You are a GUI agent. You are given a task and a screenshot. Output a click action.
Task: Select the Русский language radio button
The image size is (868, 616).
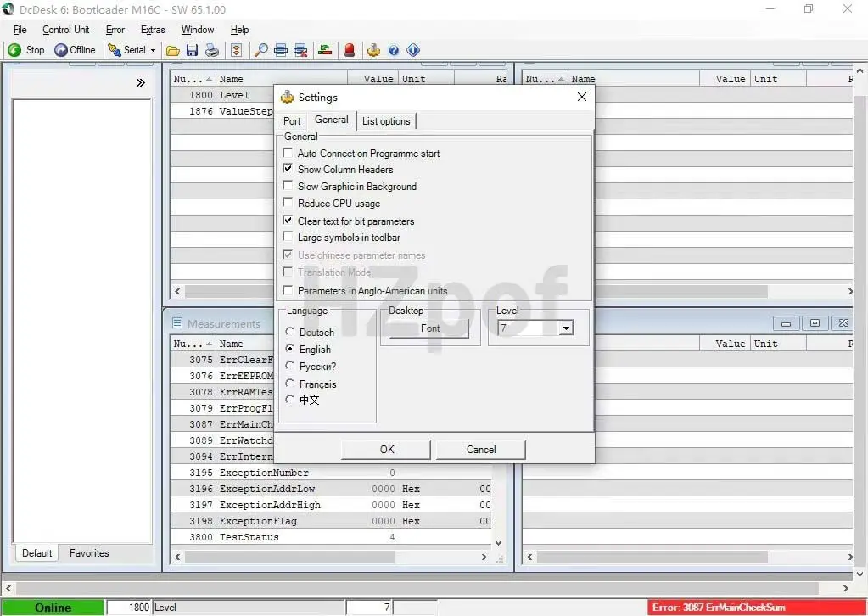(289, 366)
